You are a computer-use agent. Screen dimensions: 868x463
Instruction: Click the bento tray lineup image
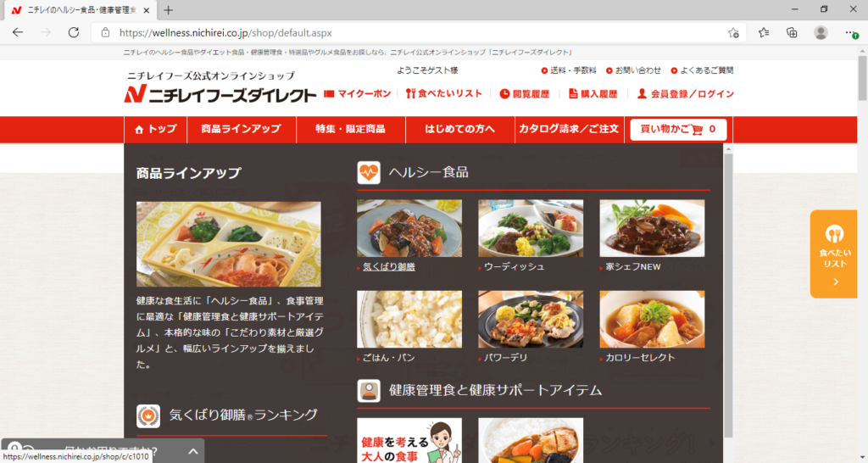(229, 243)
